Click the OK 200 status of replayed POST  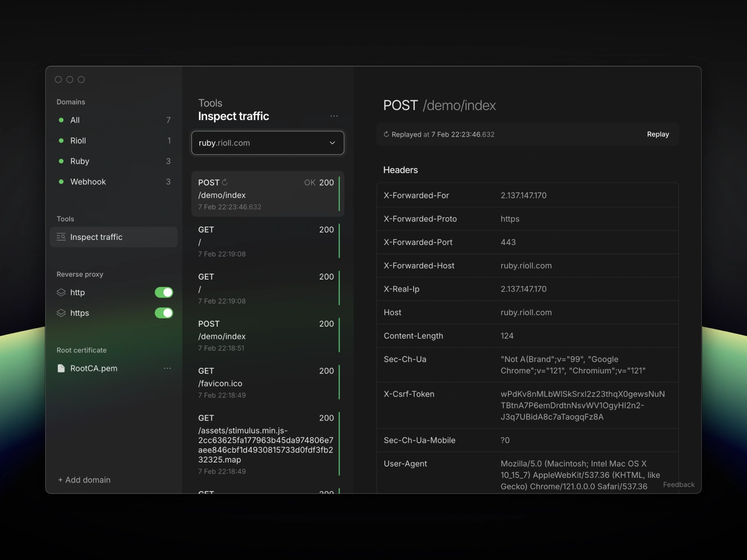coord(319,182)
